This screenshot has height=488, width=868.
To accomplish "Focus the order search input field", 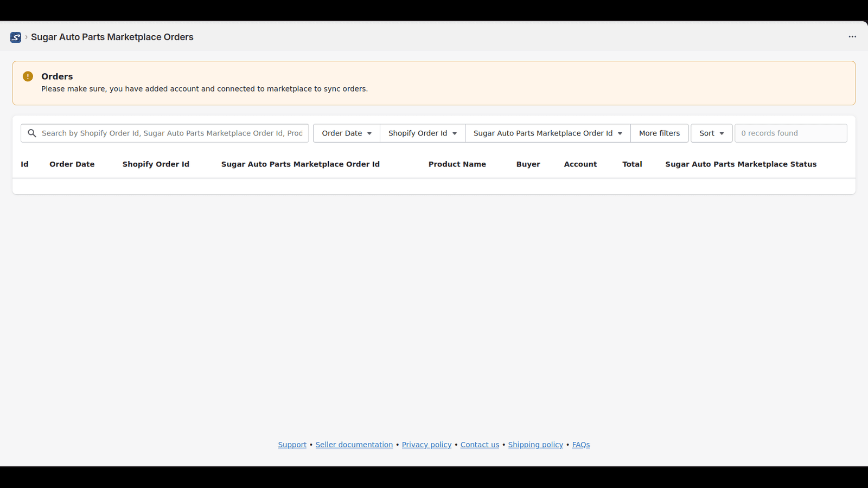I will [165, 133].
